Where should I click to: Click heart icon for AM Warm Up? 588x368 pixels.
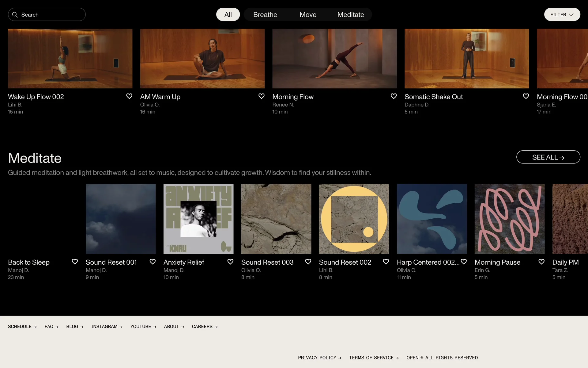click(x=262, y=96)
